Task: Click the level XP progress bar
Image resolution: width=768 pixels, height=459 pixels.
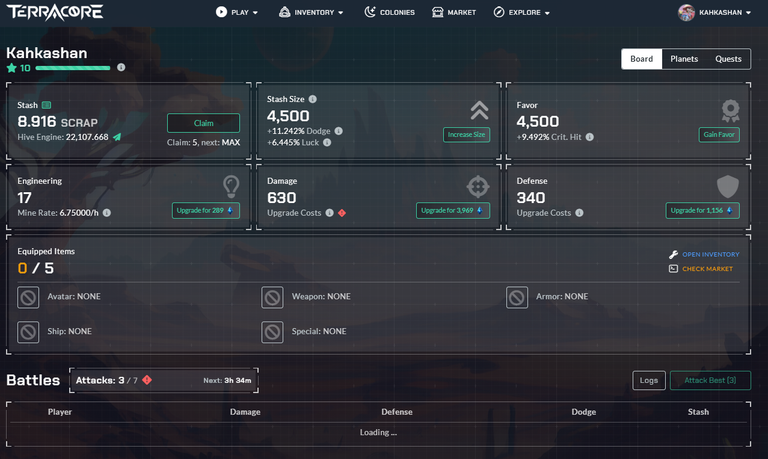Action: pos(73,68)
